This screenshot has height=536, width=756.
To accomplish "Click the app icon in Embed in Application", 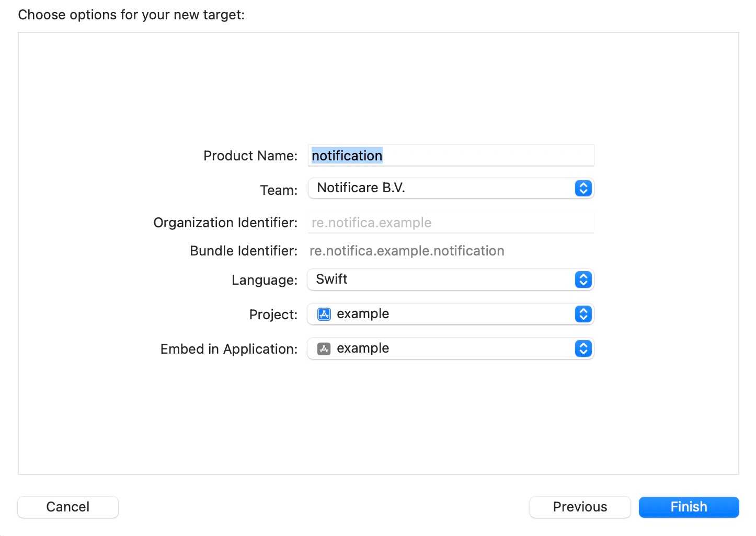I will [x=324, y=348].
